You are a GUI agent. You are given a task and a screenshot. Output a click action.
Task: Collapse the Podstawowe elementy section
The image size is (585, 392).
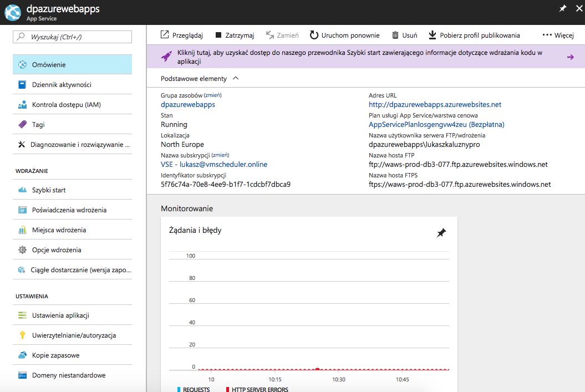pyautogui.click(x=236, y=78)
